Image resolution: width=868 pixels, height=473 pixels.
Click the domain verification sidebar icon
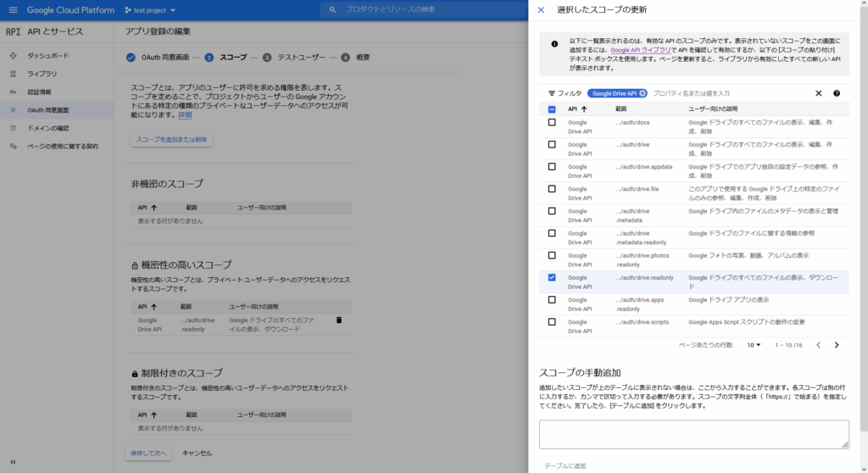[x=14, y=128]
